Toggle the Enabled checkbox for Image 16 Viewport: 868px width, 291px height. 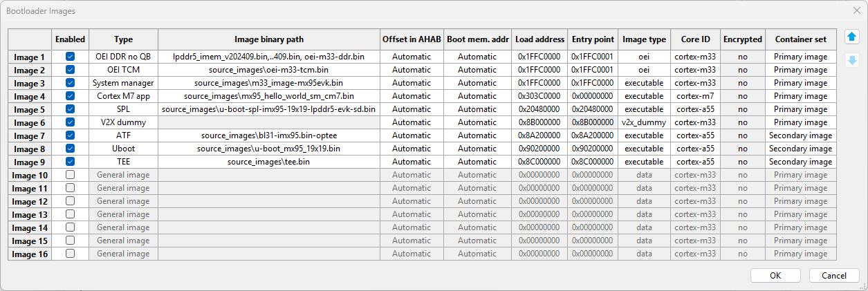click(70, 254)
